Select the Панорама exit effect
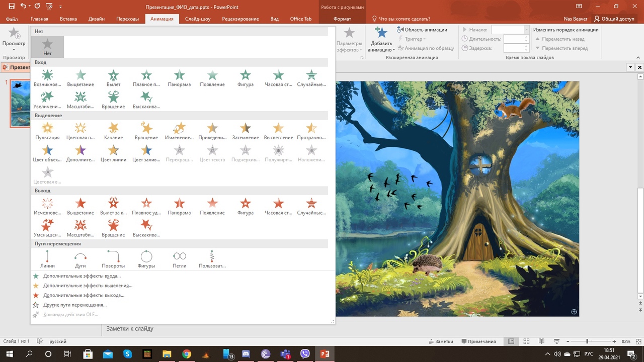The width and height of the screenshot is (644, 362). click(x=179, y=207)
